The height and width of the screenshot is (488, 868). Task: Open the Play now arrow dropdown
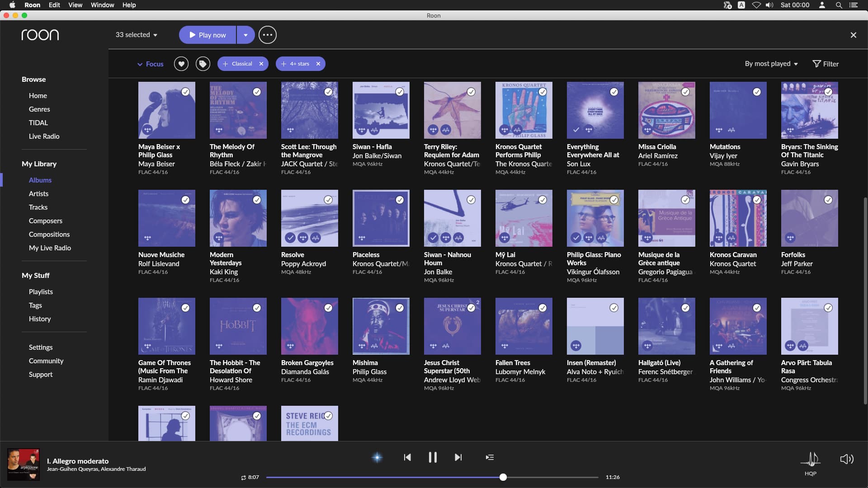click(x=245, y=35)
